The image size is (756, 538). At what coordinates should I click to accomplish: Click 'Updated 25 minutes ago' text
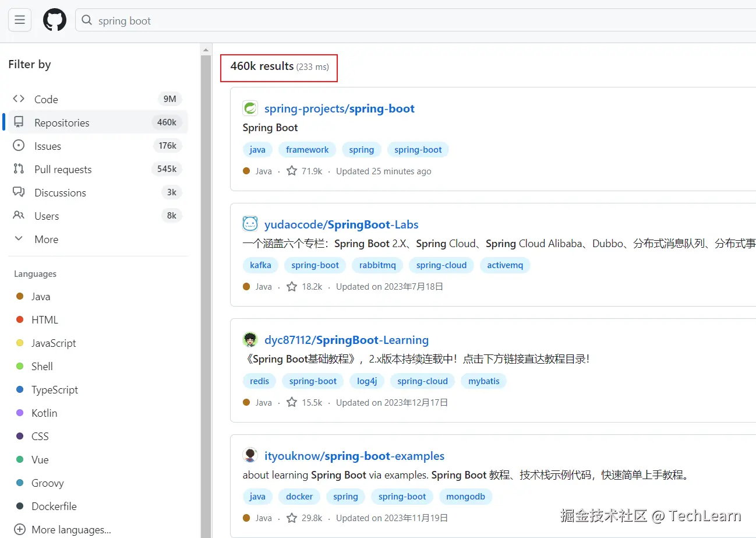pos(384,171)
